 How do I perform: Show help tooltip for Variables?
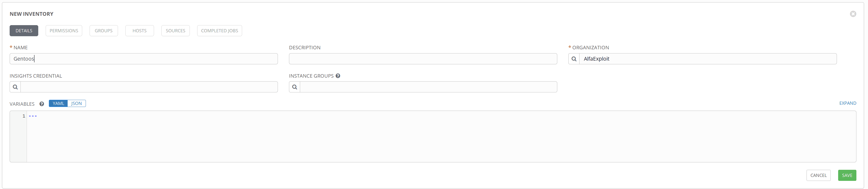click(42, 104)
